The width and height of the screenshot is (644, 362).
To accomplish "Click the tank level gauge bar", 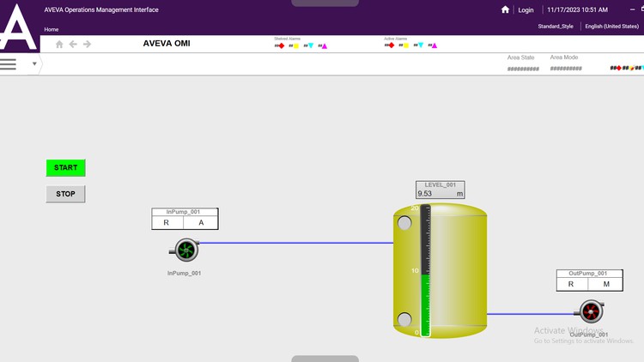I will coord(426,271).
